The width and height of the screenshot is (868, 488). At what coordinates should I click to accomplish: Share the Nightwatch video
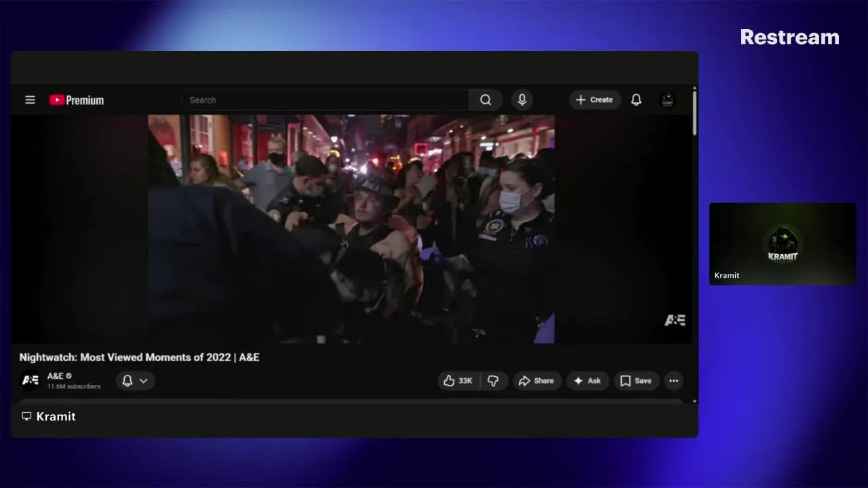point(536,381)
